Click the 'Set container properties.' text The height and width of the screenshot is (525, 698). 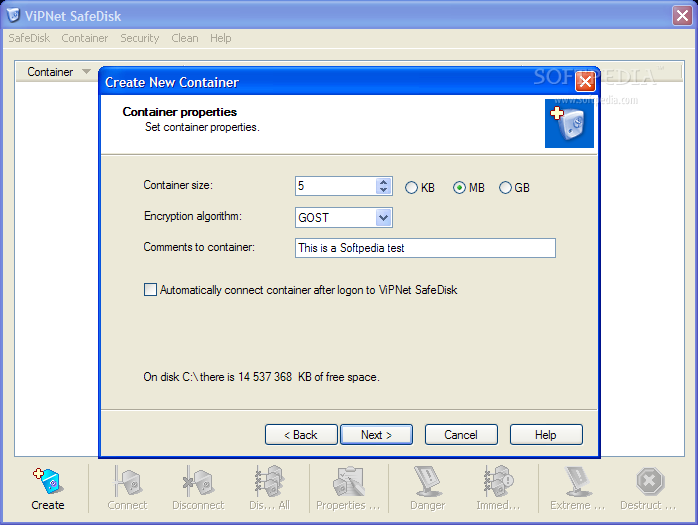(x=202, y=127)
